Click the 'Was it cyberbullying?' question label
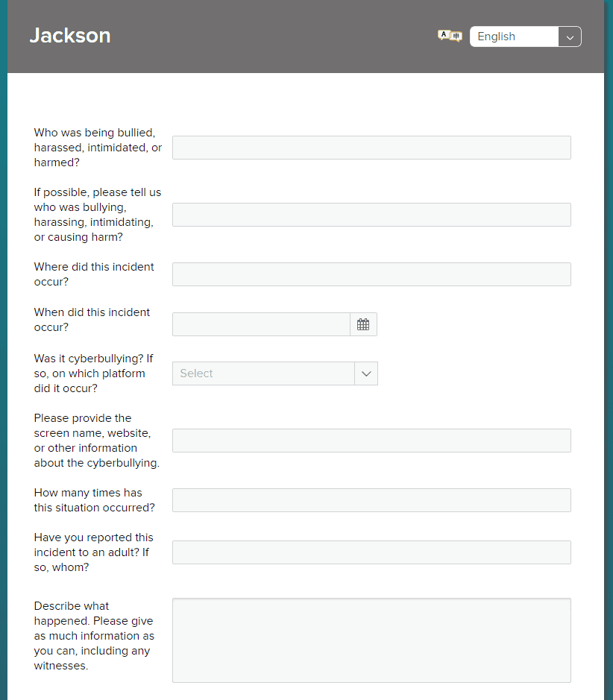 tap(93, 373)
